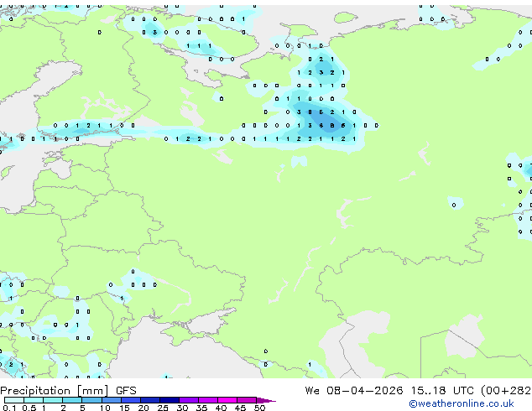Click the legend scale label '35'

pos(201,408)
